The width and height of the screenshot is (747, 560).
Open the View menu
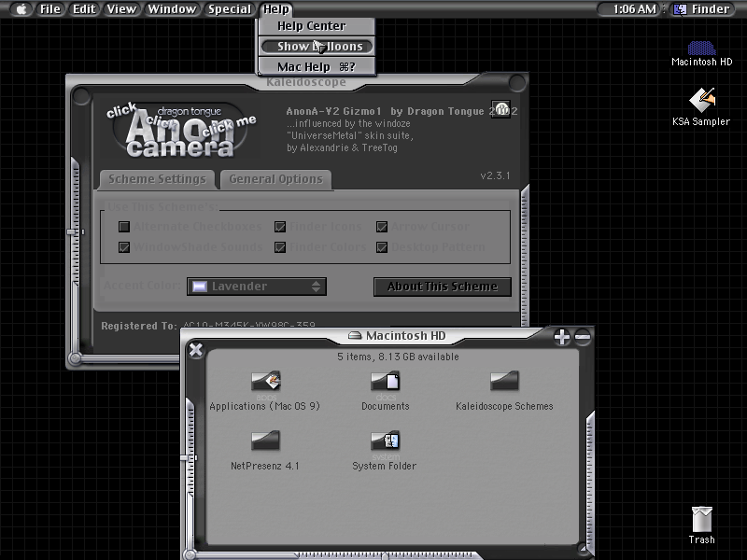[x=121, y=9]
